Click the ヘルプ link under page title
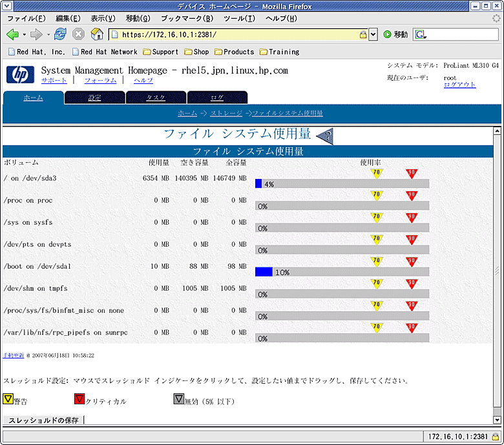 point(143,80)
